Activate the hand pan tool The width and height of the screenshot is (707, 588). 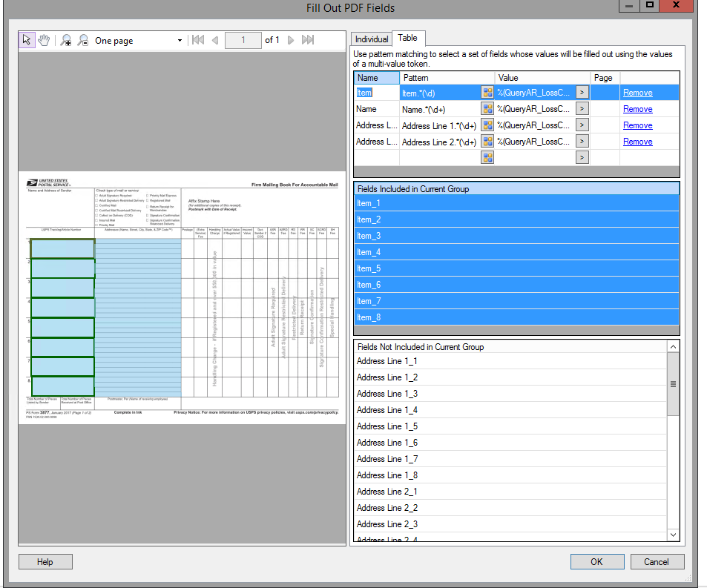click(x=44, y=40)
